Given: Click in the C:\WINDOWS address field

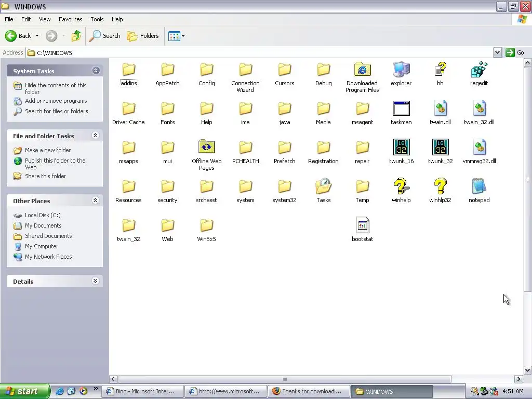Looking at the screenshot, I should point(260,52).
